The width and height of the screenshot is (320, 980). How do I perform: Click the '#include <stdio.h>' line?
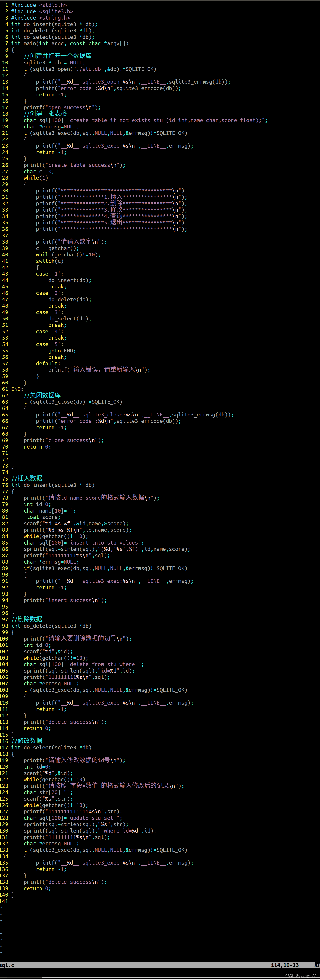click(x=39, y=5)
